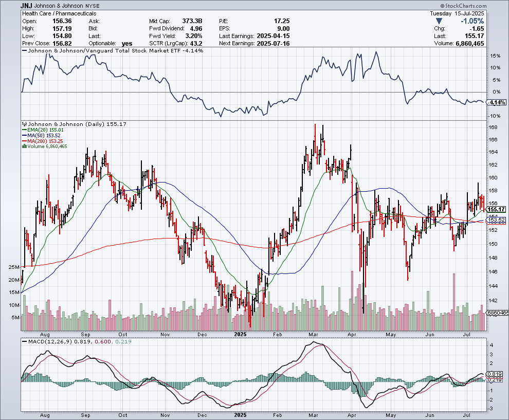Click the header Volume value 6,860,465
Viewport: 509px width, 420px height.
(470, 44)
